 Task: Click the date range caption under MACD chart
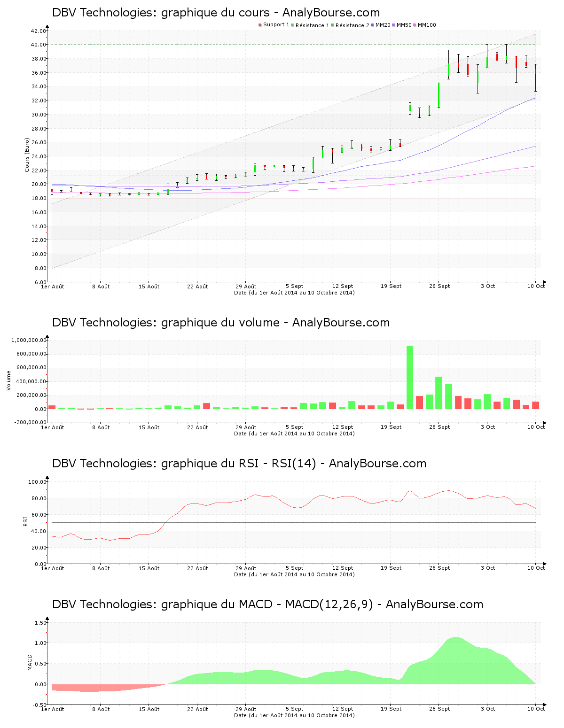pyautogui.click(x=294, y=715)
